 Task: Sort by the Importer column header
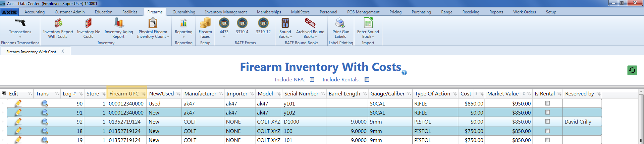(237, 94)
